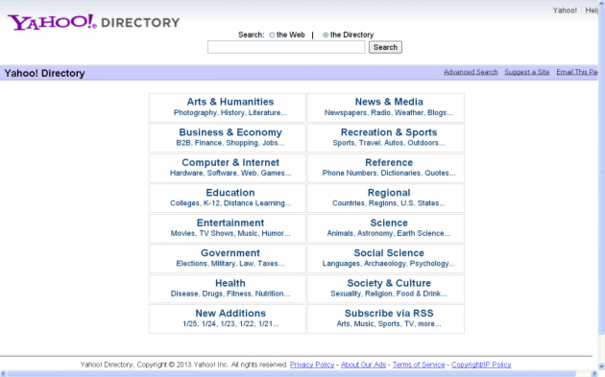
Task: Click the Terms of Service footer link
Action: pyautogui.click(x=419, y=365)
